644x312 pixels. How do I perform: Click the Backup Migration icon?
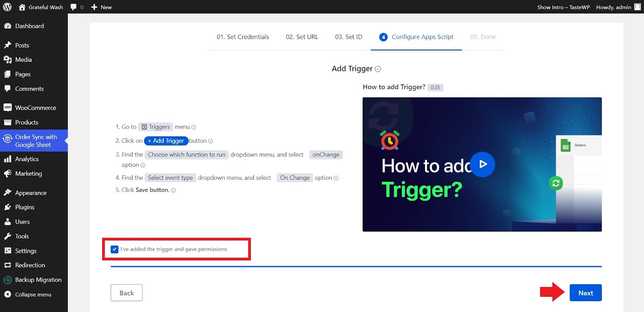click(8, 280)
